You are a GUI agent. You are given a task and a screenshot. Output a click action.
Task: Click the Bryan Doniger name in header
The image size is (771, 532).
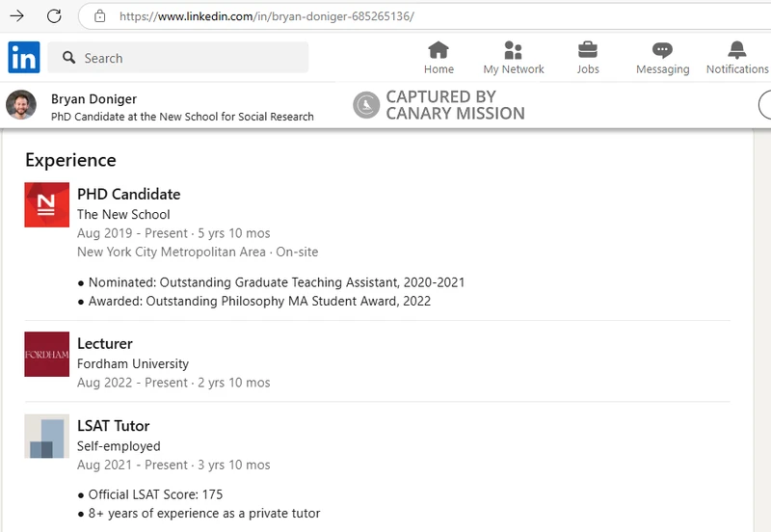pyautogui.click(x=93, y=99)
